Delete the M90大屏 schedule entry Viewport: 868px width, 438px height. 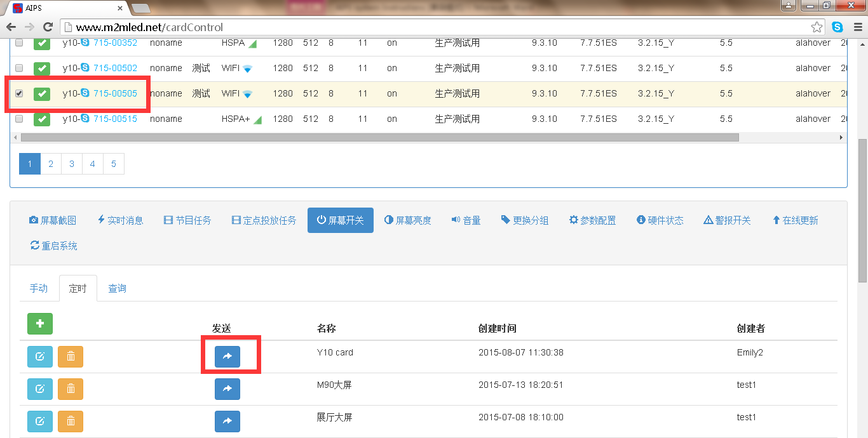(71, 389)
